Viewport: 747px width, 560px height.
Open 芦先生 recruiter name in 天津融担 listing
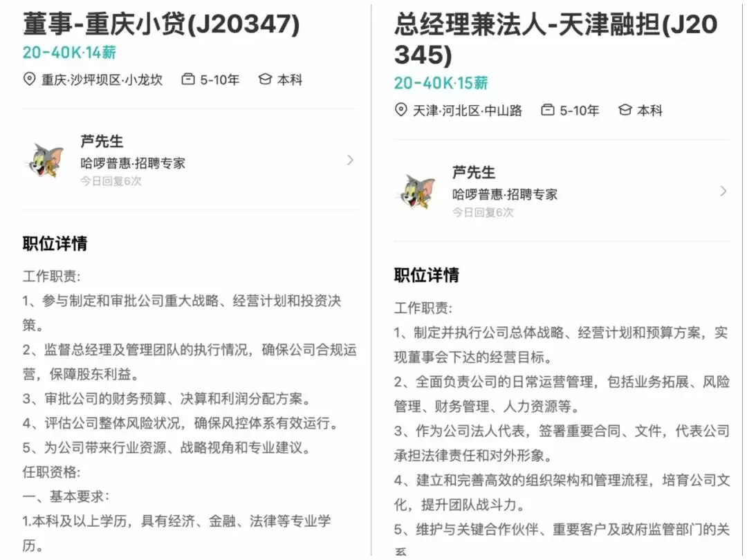[474, 172]
